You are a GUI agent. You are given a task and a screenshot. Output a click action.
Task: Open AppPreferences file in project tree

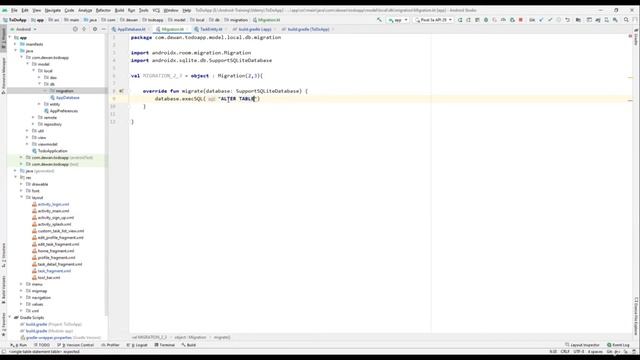[63, 111]
